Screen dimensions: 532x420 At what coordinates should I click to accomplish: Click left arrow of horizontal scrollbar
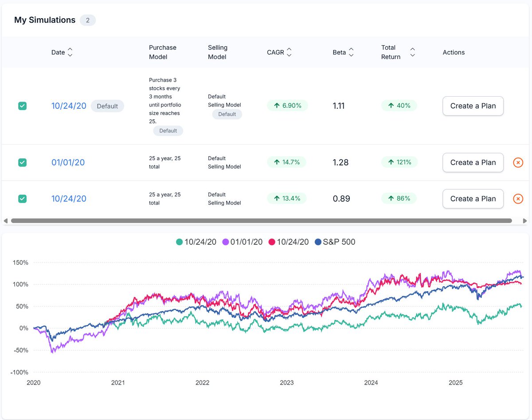point(5,220)
